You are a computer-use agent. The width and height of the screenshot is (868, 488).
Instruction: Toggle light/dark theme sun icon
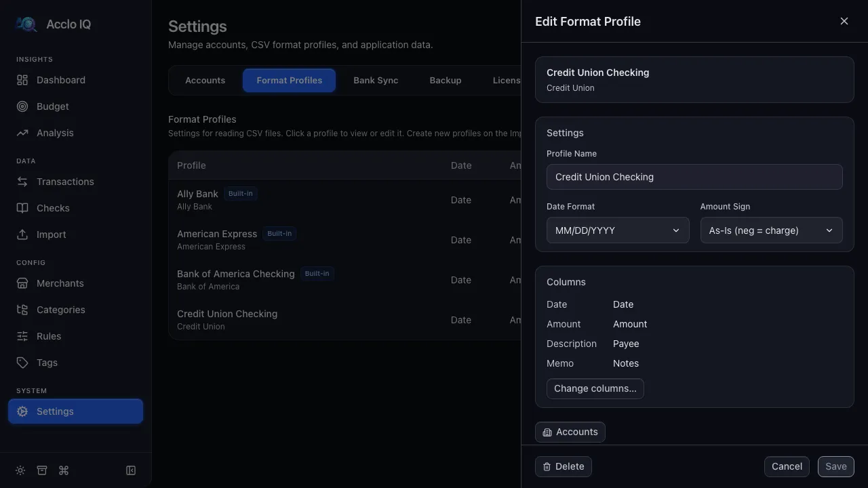[x=20, y=470]
